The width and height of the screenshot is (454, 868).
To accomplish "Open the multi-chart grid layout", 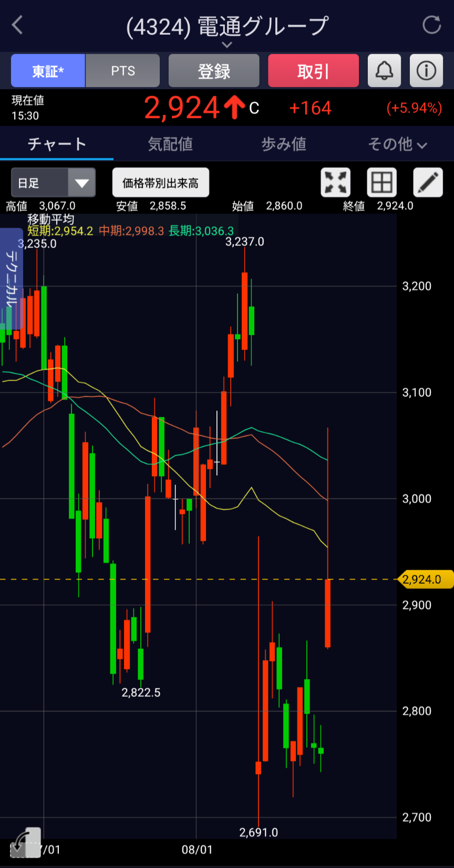I will tap(381, 183).
